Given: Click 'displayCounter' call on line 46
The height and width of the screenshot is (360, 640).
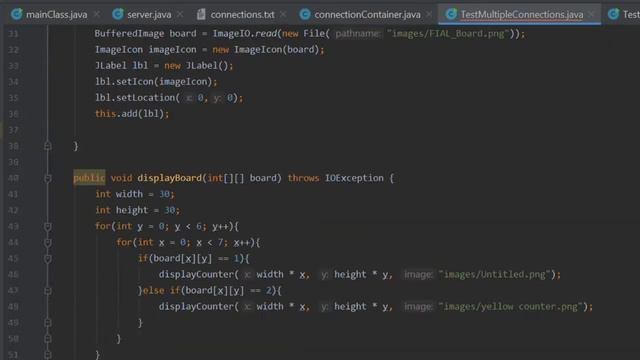Looking at the screenshot, I should [x=196, y=274].
